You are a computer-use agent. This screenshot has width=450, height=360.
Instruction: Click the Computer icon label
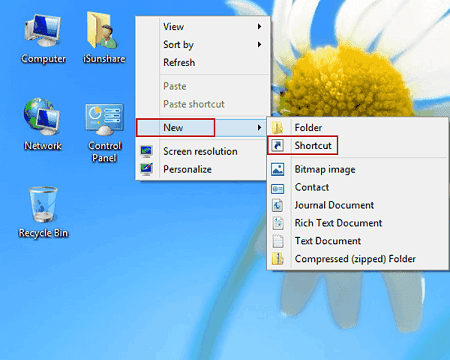43,59
